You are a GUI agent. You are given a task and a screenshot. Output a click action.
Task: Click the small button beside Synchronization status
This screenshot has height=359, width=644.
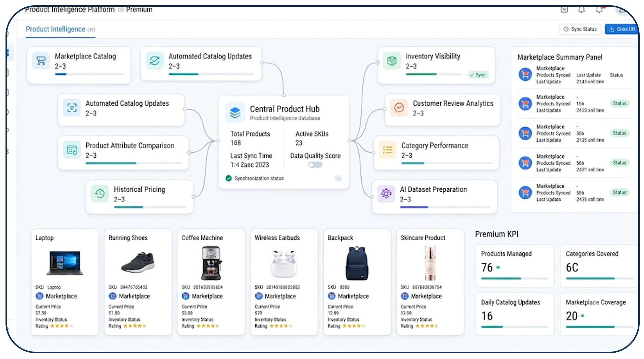338,178
